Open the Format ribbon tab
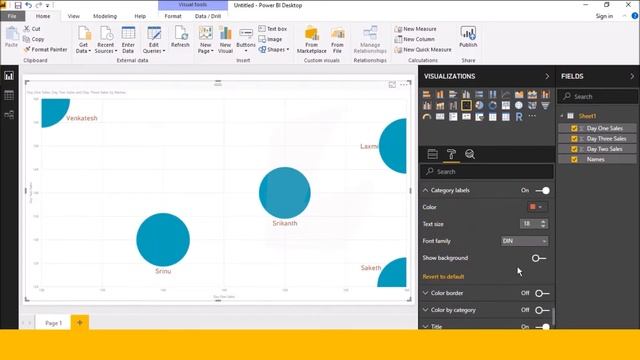This screenshot has height=360, width=640. [173, 16]
